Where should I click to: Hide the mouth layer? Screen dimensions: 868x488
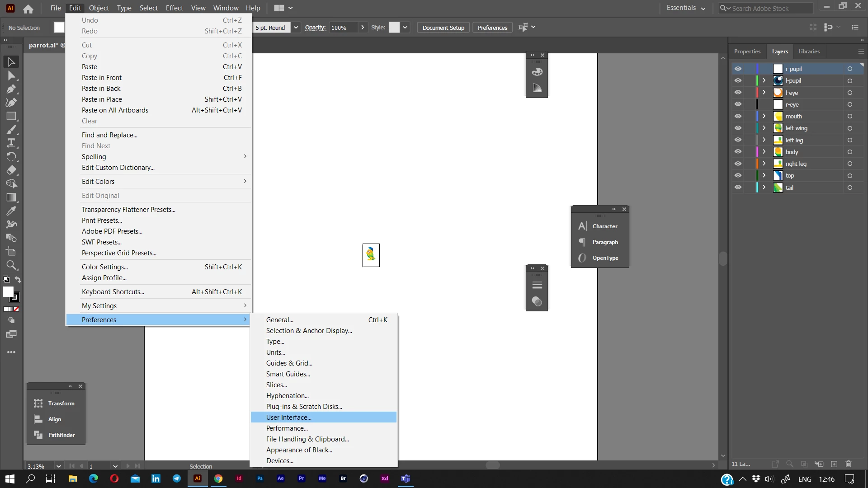(x=738, y=116)
